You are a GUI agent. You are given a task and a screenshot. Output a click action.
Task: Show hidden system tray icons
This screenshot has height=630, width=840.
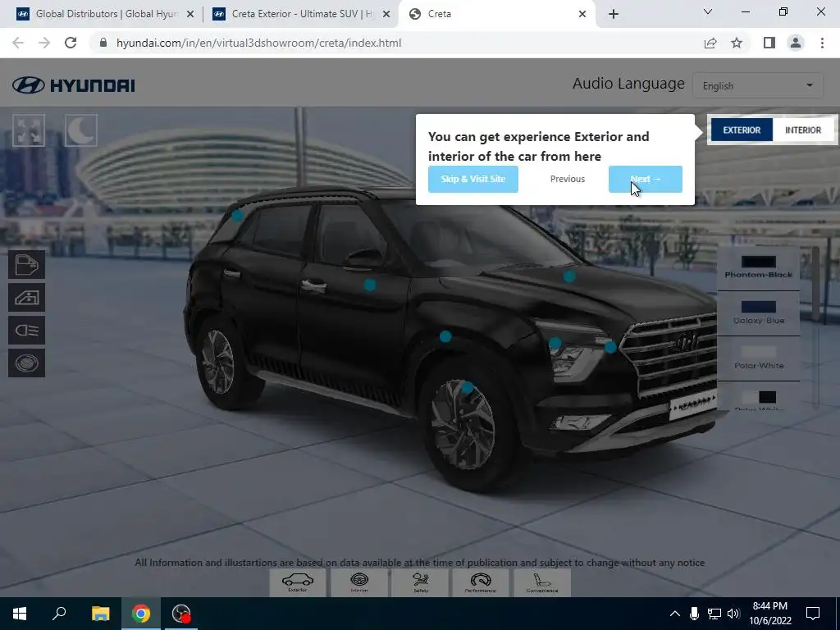pyautogui.click(x=675, y=614)
